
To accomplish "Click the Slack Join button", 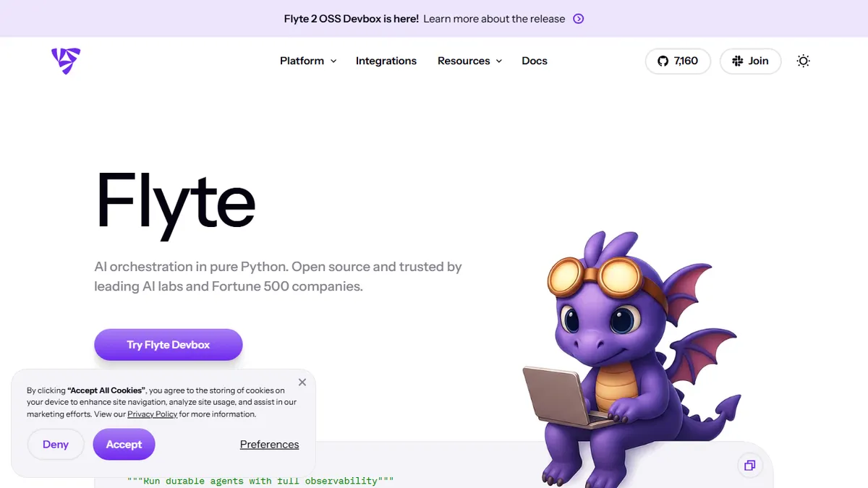I will (x=750, y=61).
